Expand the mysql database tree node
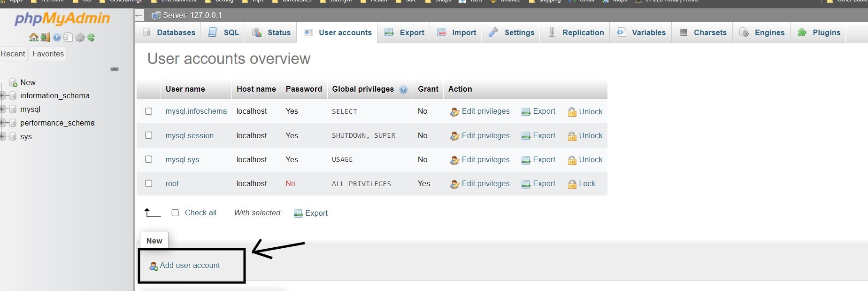Viewport: 868px width, 291px height. 2,110
